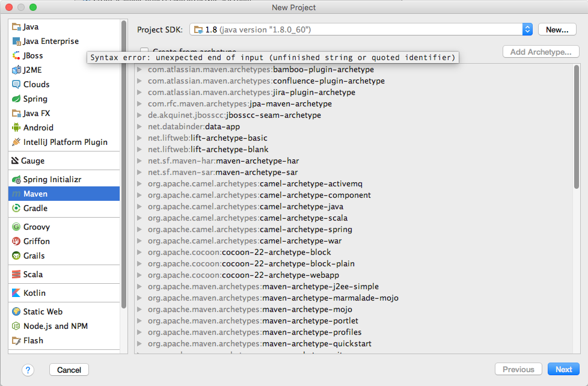Open help with the question mark icon
Viewport: 588px width, 386px height.
[28, 370]
